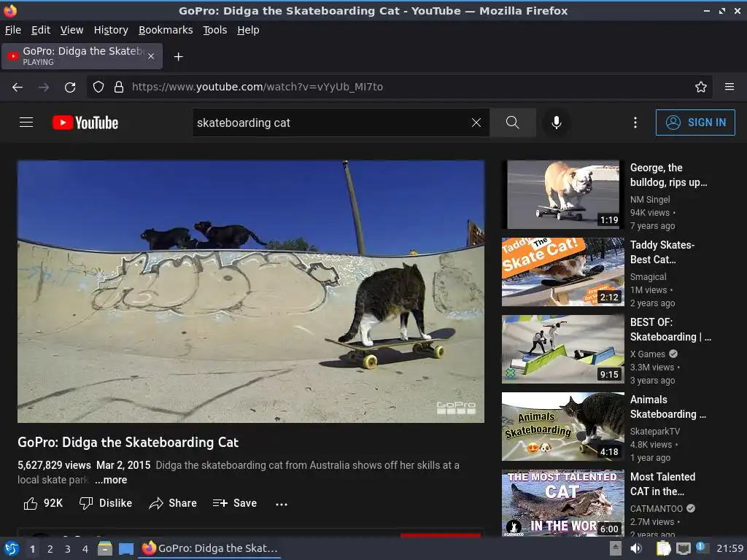Click the magnifier search button

click(x=513, y=122)
